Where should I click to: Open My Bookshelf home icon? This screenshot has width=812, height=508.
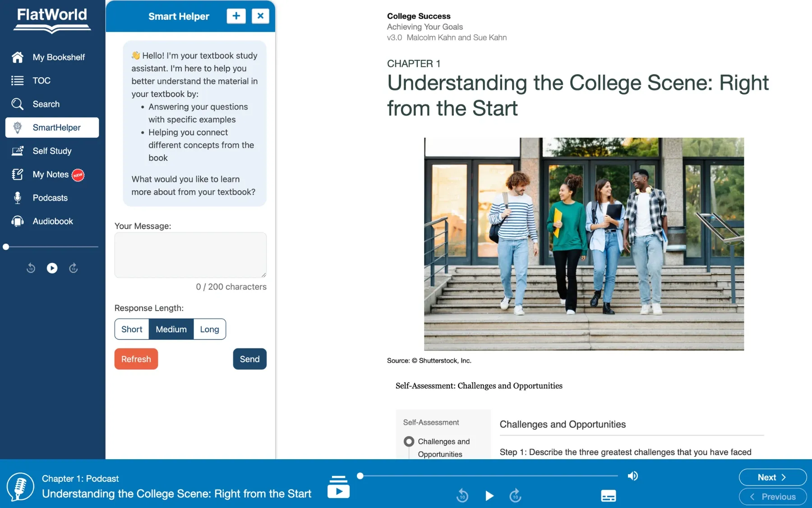pyautogui.click(x=18, y=57)
